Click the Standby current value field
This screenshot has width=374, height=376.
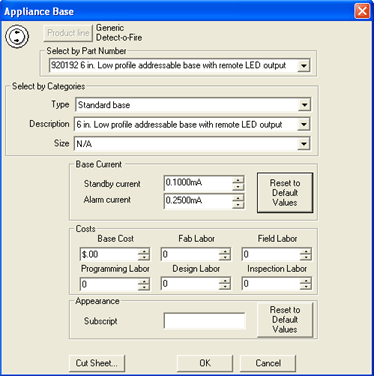[x=198, y=183]
